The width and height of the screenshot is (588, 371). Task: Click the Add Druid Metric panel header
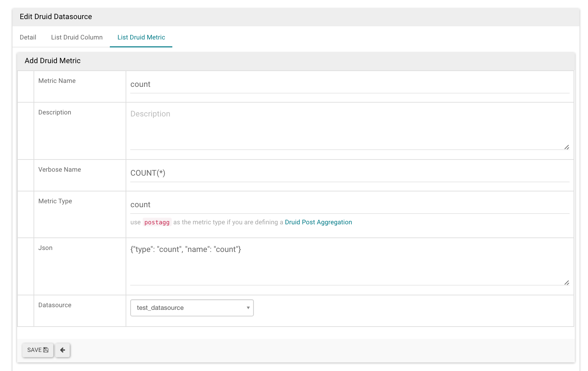click(x=53, y=61)
